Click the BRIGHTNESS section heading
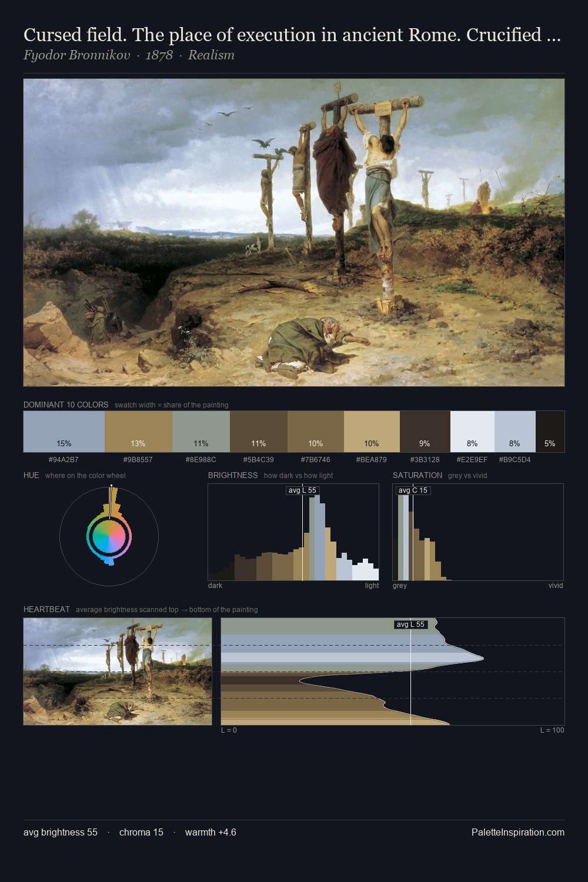Screen dimensions: 588x882 pos(233,475)
